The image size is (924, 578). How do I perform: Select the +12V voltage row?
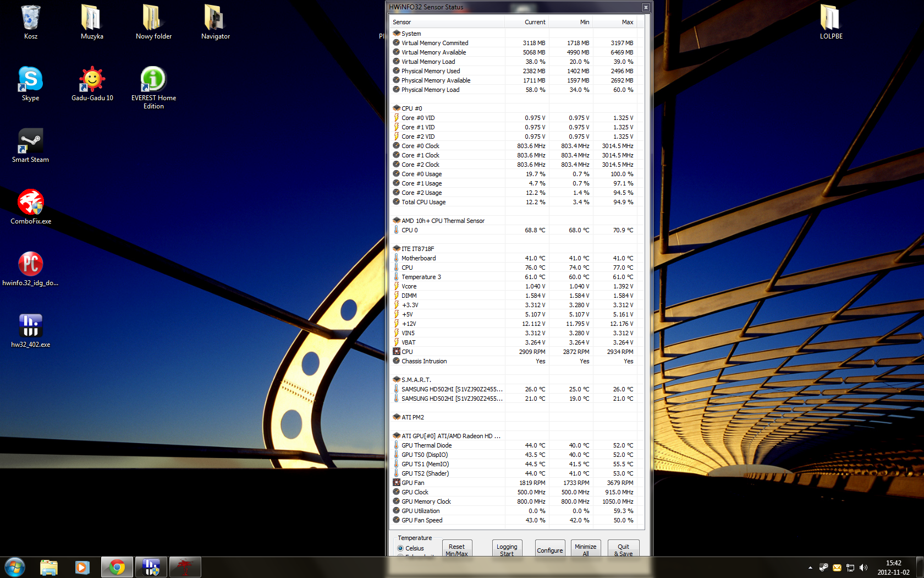pyautogui.click(x=514, y=324)
